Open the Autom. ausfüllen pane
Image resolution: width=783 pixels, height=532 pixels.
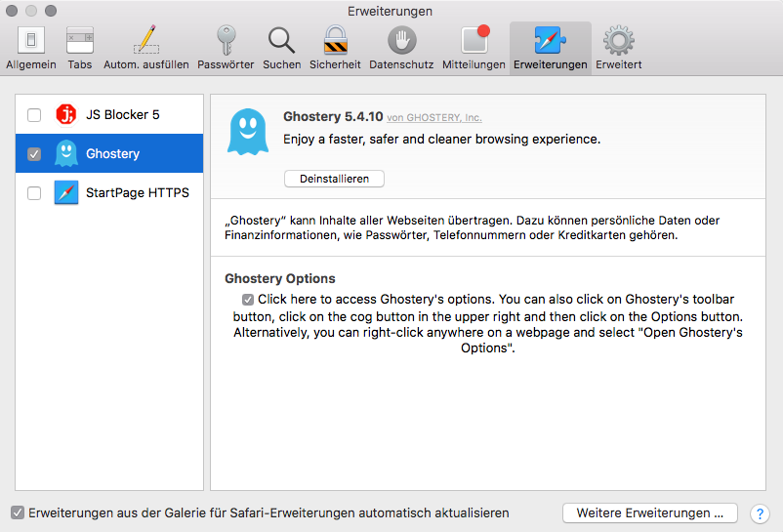(146, 49)
